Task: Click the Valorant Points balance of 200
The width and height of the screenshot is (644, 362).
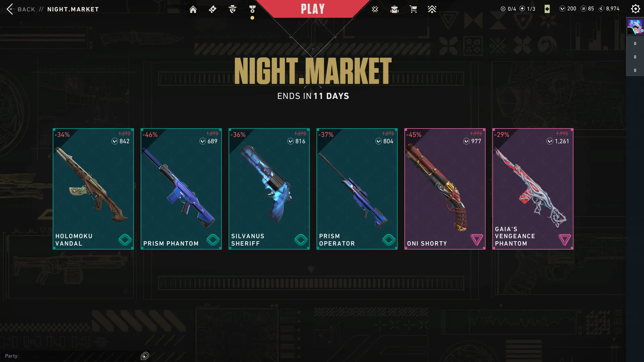Action: (568, 9)
